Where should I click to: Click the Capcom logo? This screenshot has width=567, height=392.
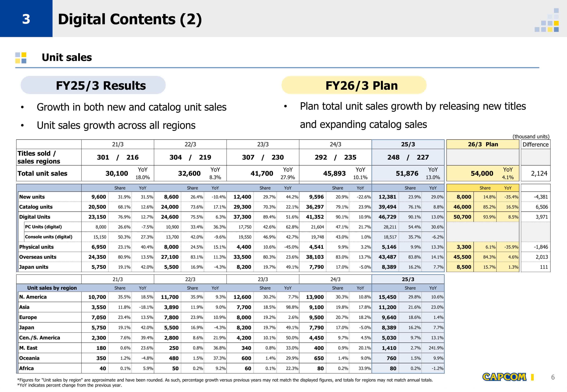[504, 377]
